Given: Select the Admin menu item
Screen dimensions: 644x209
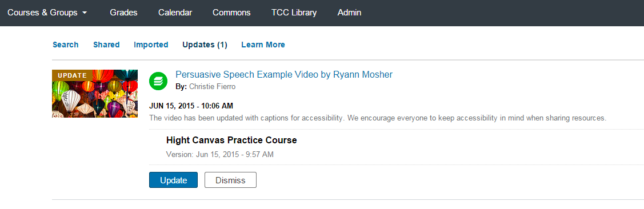Looking at the screenshot, I should 350,13.
